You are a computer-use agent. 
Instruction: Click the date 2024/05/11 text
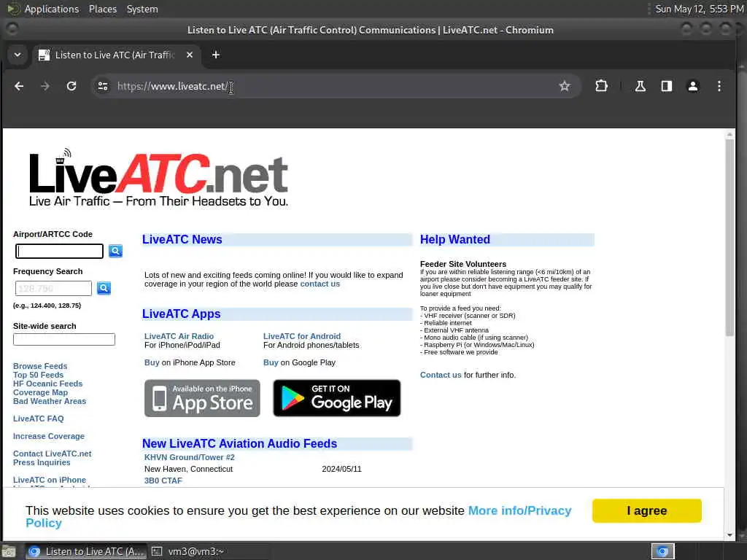point(341,469)
